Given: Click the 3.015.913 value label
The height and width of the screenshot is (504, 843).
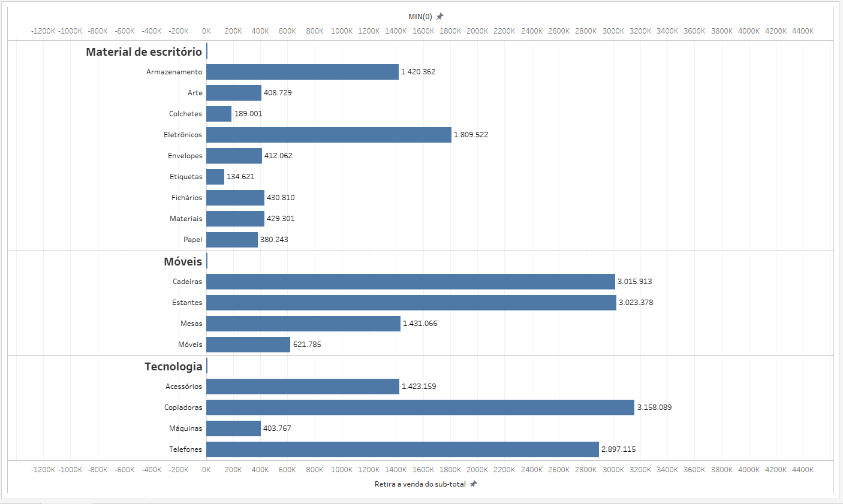Looking at the screenshot, I should tap(635, 282).
